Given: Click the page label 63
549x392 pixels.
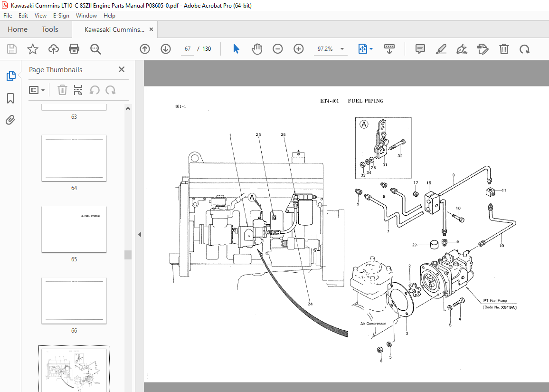Looking at the screenshot, I should pyautogui.click(x=74, y=117).
